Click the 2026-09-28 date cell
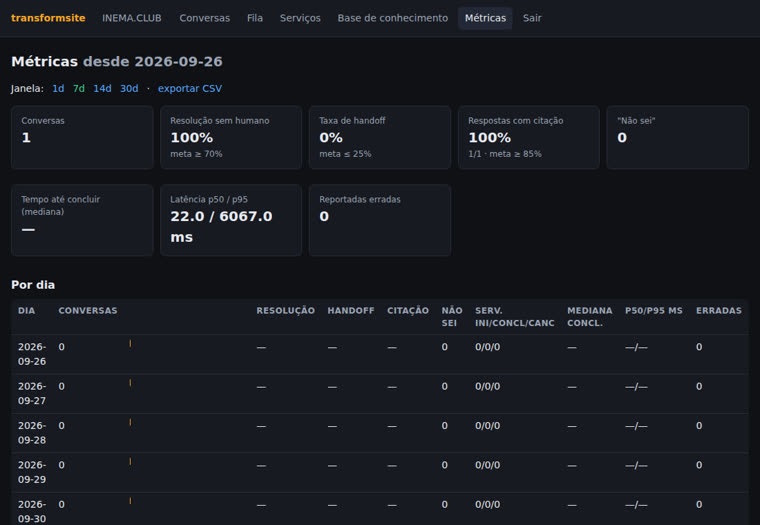 [x=32, y=432]
